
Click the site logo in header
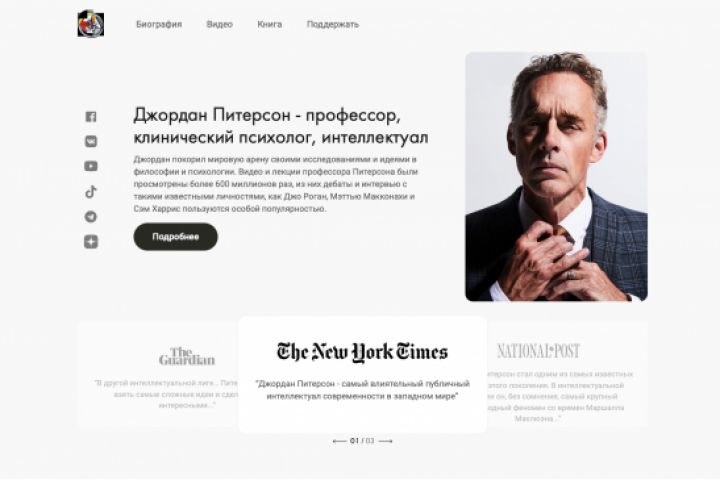(x=91, y=24)
